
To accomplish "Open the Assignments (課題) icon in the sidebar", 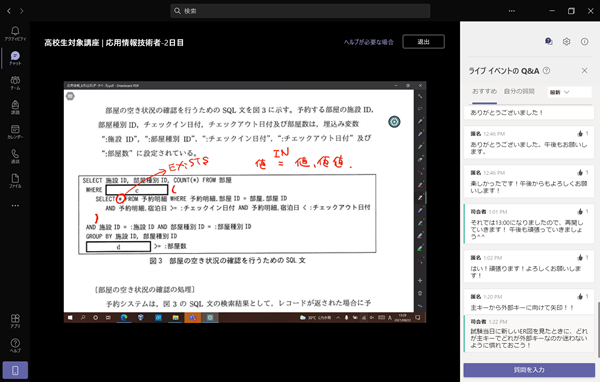I will pyautogui.click(x=15, y=107).
